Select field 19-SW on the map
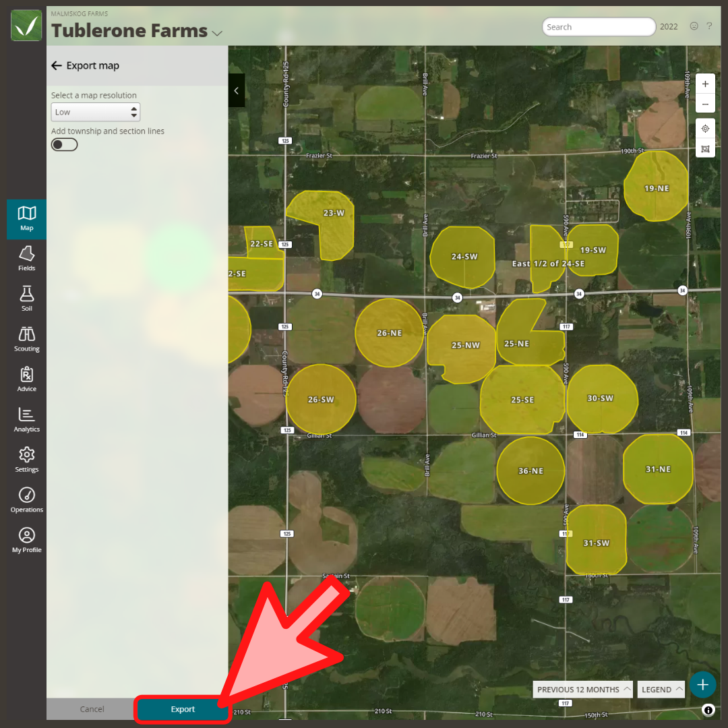 pos(593,250)
